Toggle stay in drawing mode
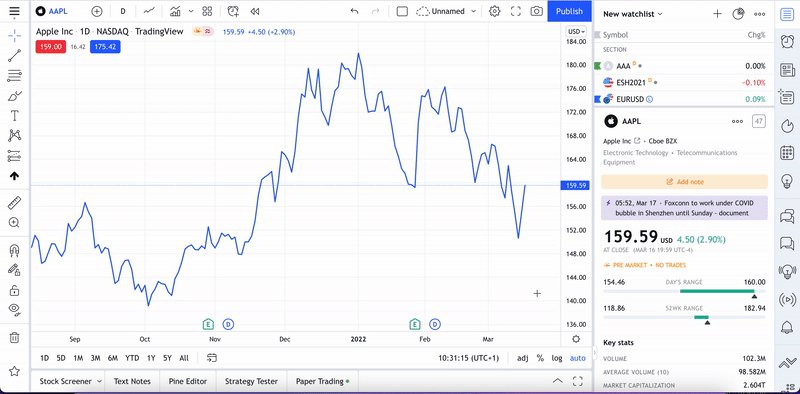 [14, 270]
